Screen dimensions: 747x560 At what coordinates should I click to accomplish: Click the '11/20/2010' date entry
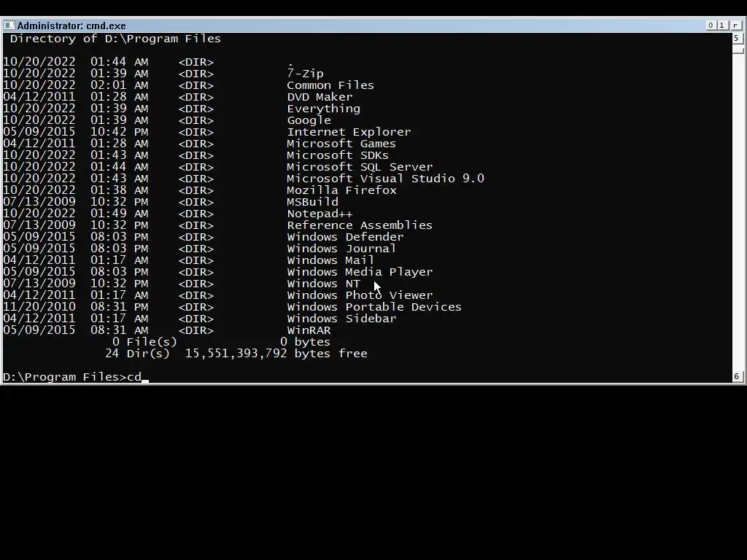coord(39,307)
